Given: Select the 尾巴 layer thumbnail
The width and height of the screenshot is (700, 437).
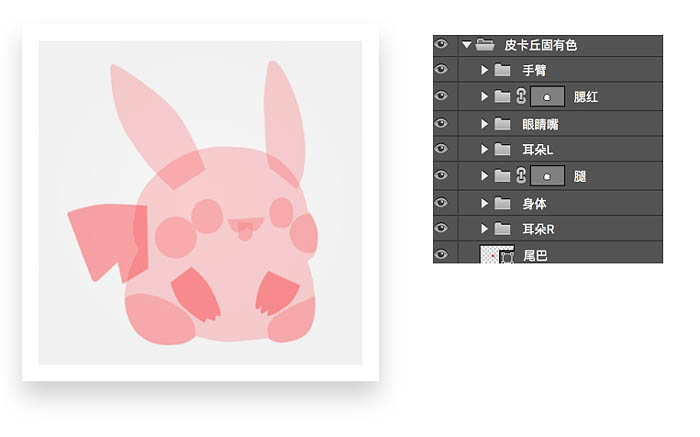Looking at the screenshot, I should pos(497,254).
